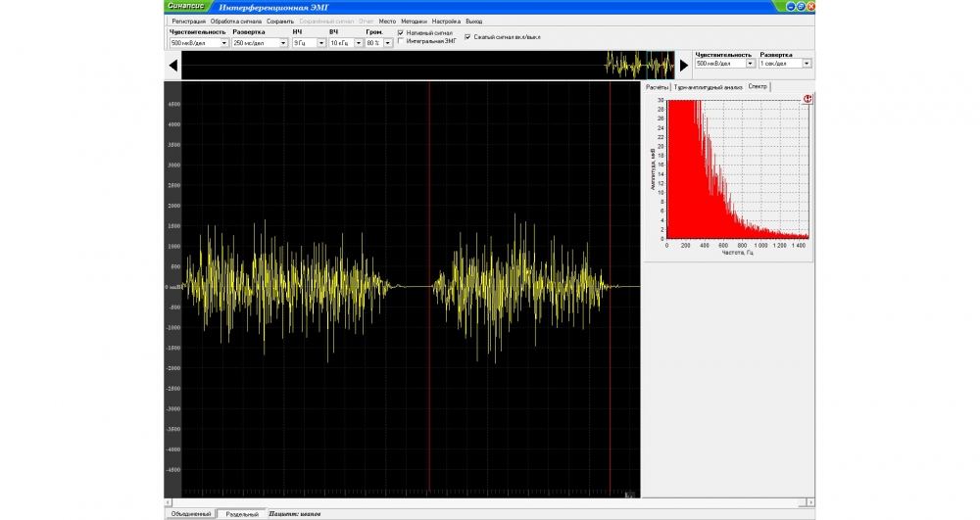This screenshot has height=520, width=980.
Task: Open main Чувствительность 500 мкВ/дел dropdown
Action: point(223,43)
